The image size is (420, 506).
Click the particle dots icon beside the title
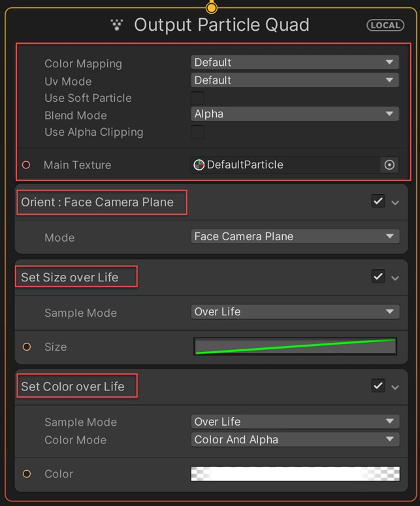click(x=116, y=25)
